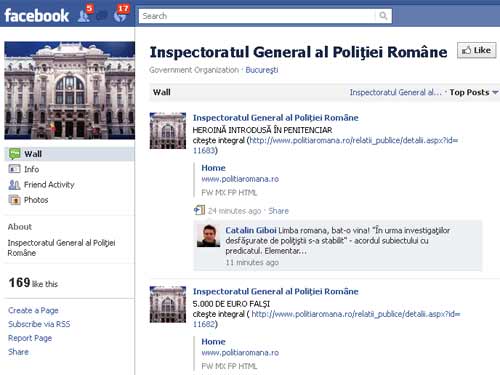Click the link post icon beside 24 minutes ago

[x=199, y=210]
